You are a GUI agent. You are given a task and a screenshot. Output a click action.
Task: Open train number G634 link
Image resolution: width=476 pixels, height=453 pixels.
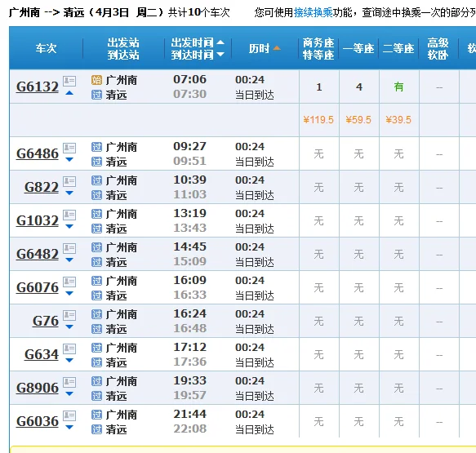coord(42,354)
